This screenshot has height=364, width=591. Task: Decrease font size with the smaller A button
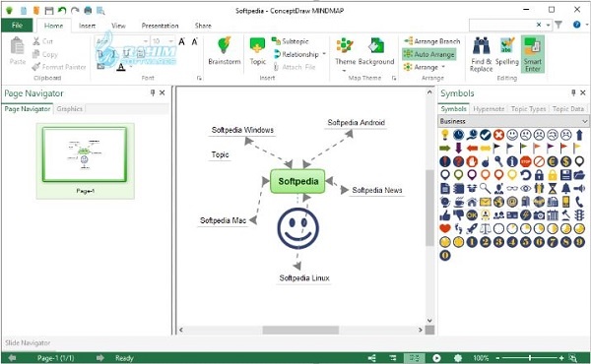[x=194, y=41]
